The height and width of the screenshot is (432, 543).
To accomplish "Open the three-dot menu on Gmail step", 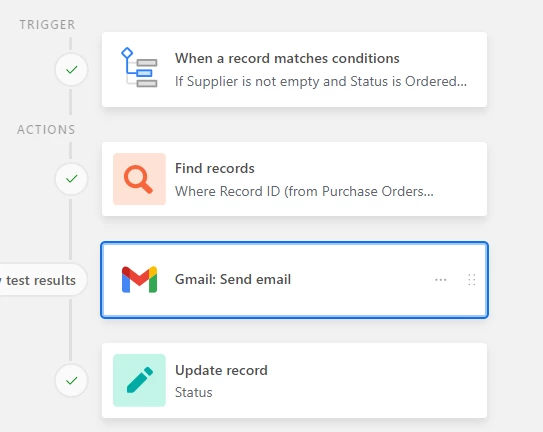I will 440,280.
